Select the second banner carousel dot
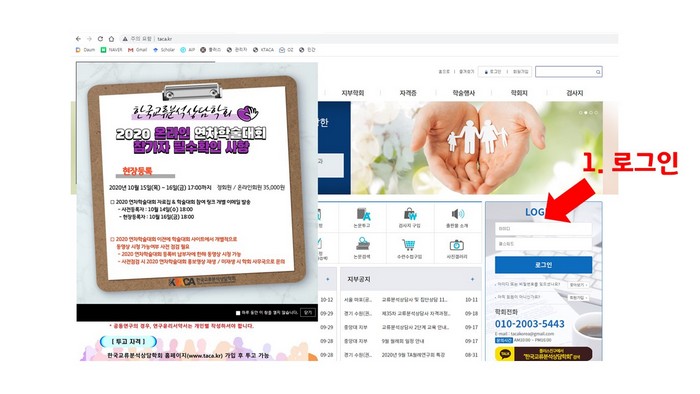 pyautogui.click(x=586, y=113)
